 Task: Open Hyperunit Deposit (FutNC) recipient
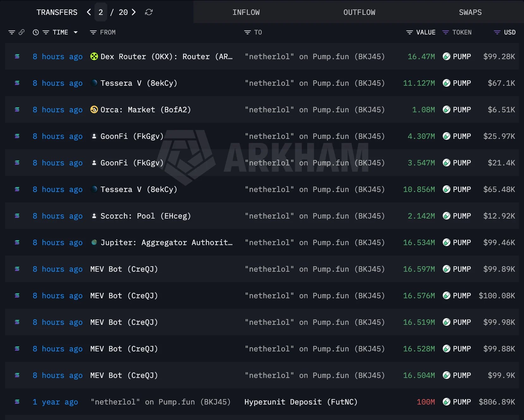[x=301, y=402]
